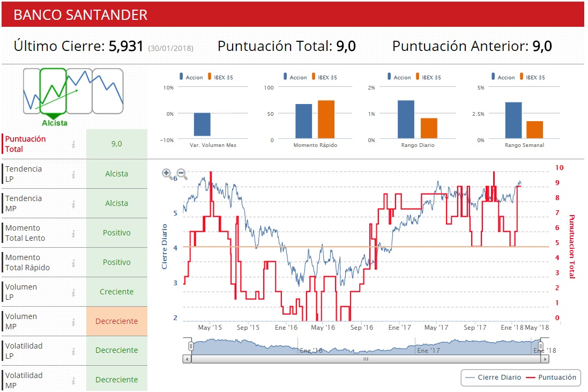Open info icon for Volatilidad MP
The height and width of the screenshot is (392, 588).
pos(73,380)
